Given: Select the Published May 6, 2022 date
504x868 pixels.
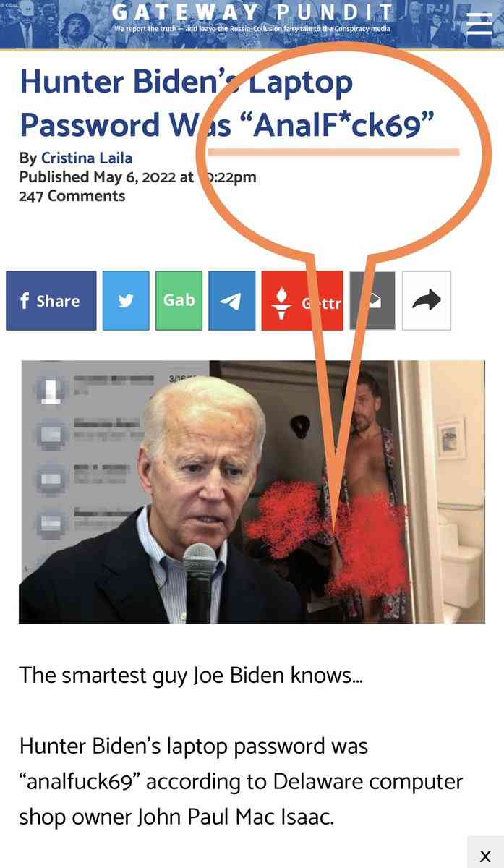Looking at the screenshot, I should tap(137, 177).
